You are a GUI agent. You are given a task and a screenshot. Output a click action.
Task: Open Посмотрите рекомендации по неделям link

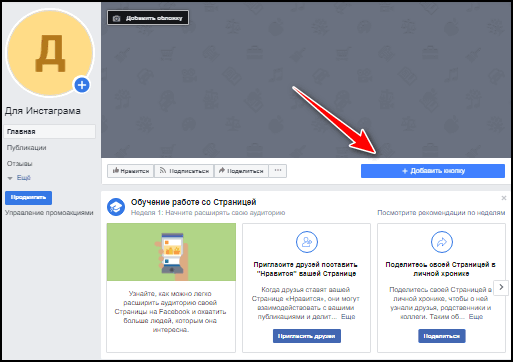pyautogui.click(x=441, y=213)
